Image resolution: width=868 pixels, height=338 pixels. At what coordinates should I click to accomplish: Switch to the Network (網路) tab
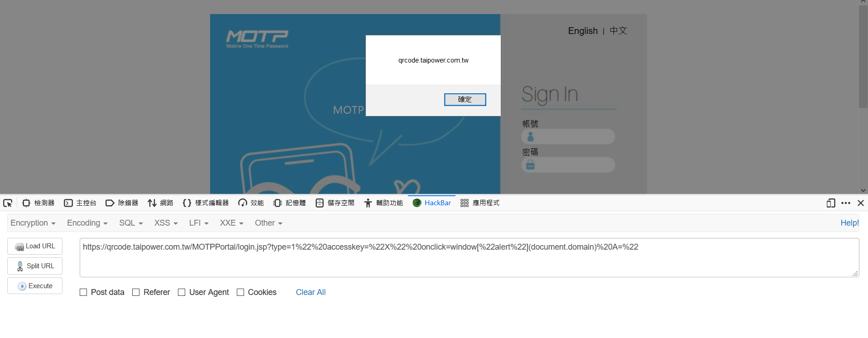[160, 203]
